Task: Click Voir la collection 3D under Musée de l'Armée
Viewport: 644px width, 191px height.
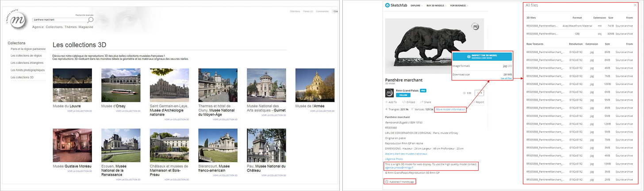Action: (322, 111)
